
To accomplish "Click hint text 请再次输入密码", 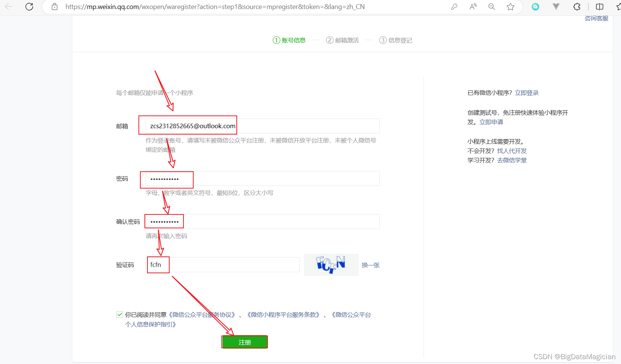I will 166,236.
